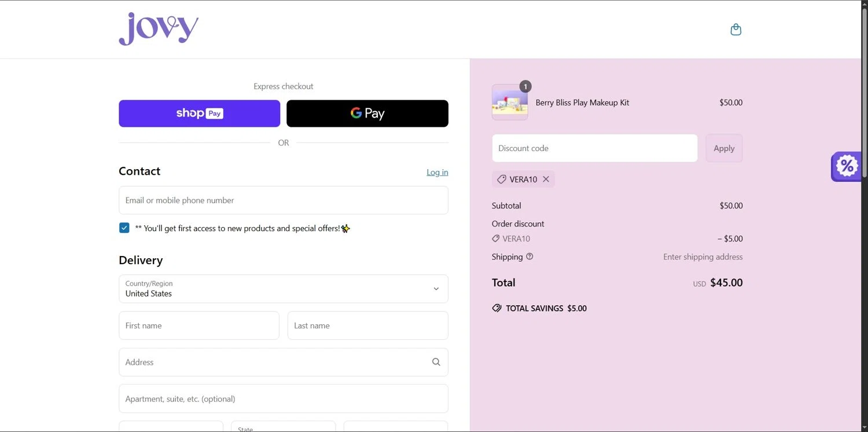
Task: Pay with Google Pay button
Action: (367, 114)
